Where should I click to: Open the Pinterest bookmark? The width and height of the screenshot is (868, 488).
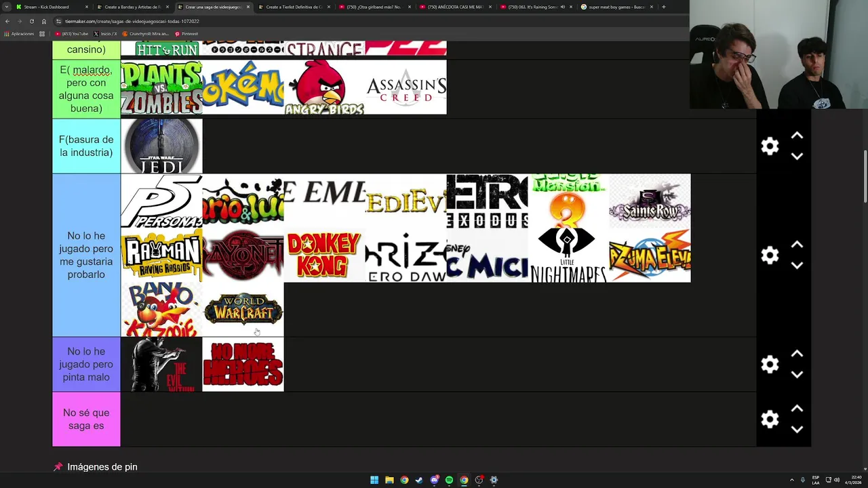[x=186, y=34]
